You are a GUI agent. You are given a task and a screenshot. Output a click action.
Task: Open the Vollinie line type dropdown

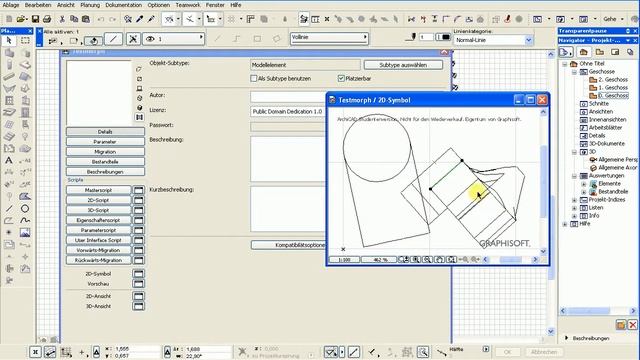329,38
